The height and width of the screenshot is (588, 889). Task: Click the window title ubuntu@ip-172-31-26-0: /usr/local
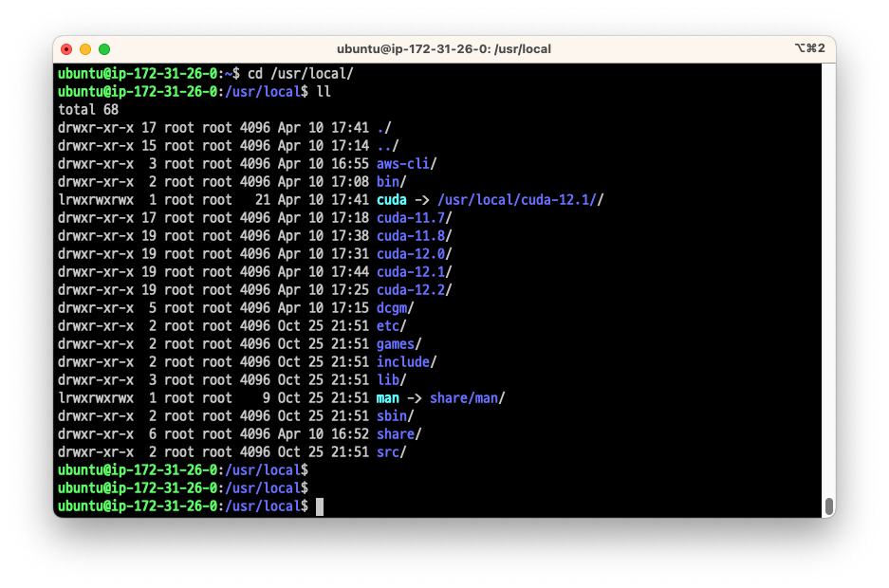(x=444, y=49)
